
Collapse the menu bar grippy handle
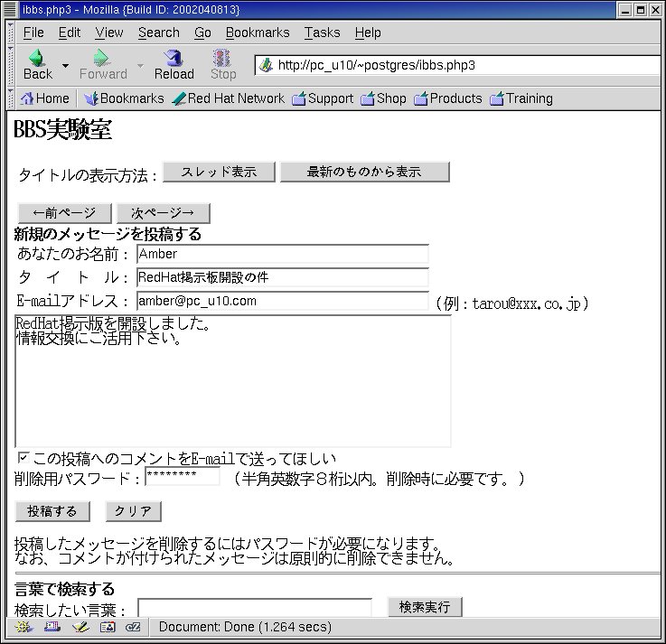[10, 33]
